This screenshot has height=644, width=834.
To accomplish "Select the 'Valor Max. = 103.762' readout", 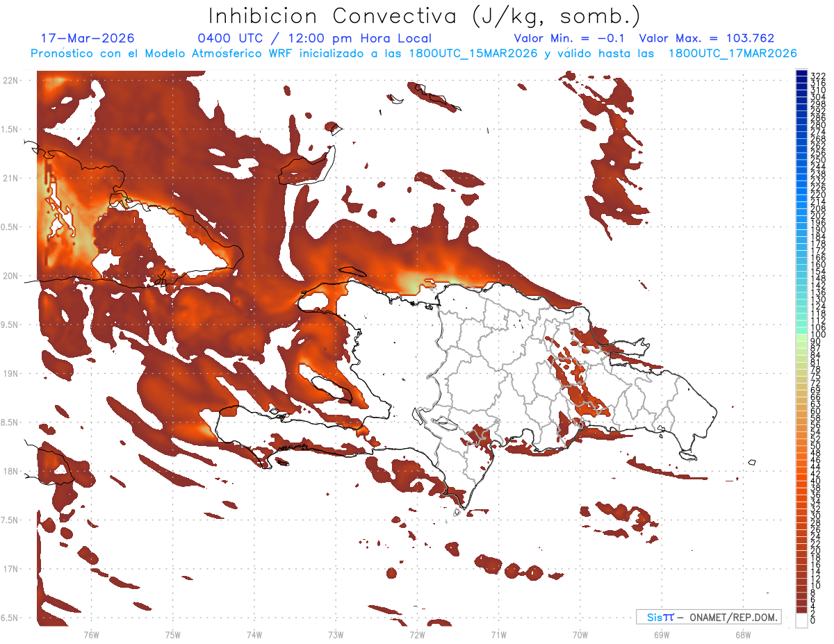I will pyautogui.click(x=707, y=38).
